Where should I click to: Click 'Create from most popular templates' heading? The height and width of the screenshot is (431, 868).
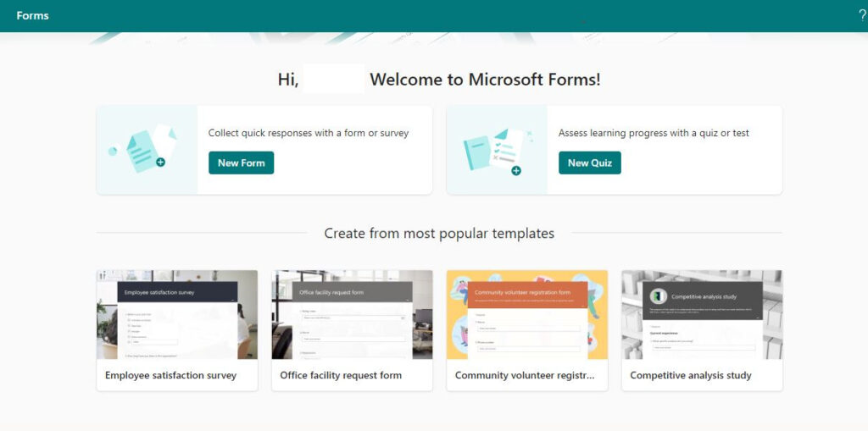pos(439,233)
